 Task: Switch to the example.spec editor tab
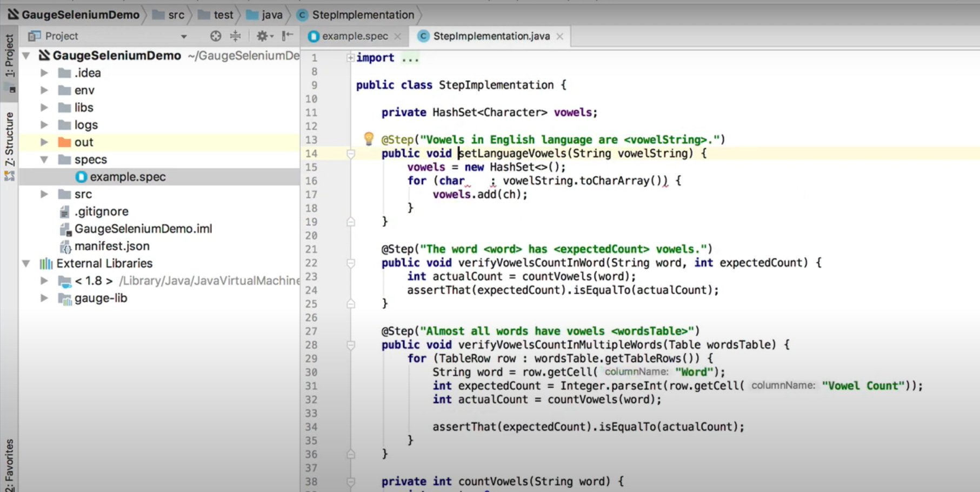[x=355, y=36]
